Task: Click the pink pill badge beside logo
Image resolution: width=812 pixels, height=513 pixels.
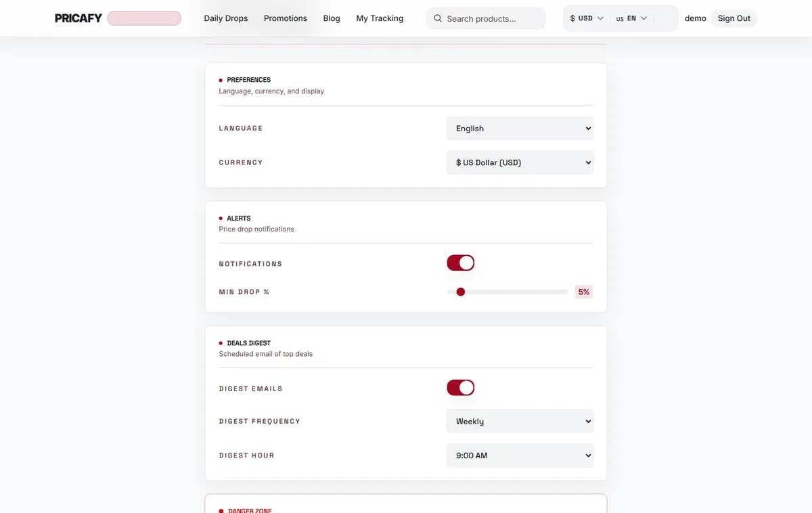Action: 144,18
